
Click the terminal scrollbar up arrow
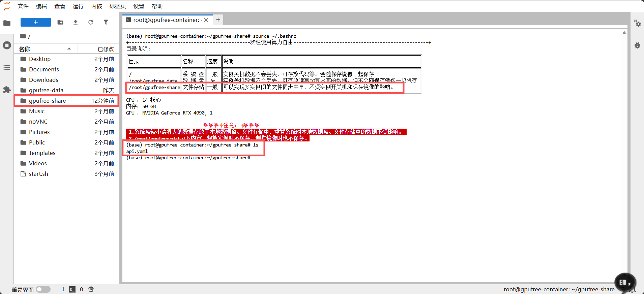[x=624, y=33]
